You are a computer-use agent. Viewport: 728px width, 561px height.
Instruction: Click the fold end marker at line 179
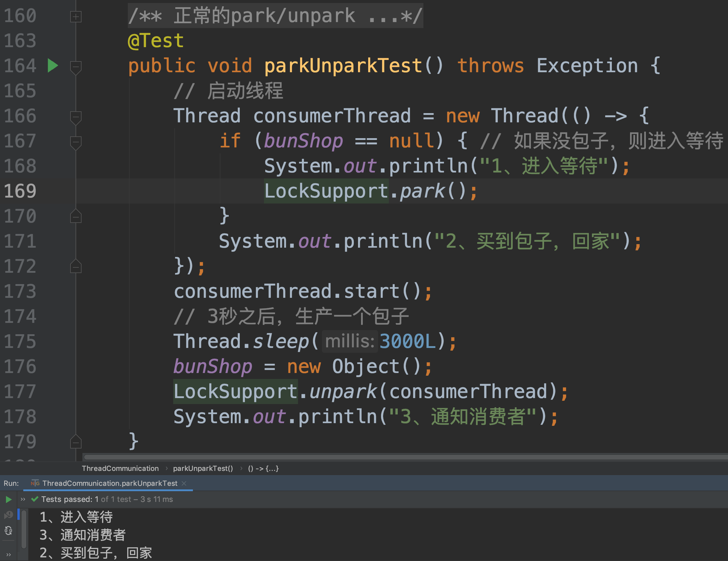(76, 443)
